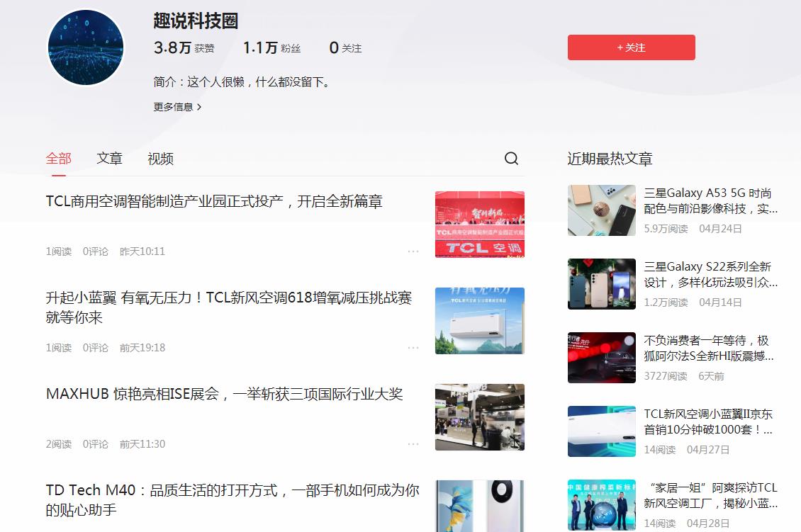The image size is (801, 532).
Task: Open hot article TCL新风空调小蓝翼II京东
Action: [x=709, y=421]
